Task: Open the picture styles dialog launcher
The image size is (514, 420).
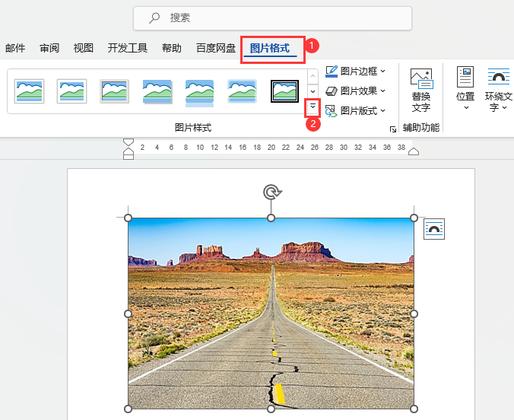Action: [x=392, y=129]
